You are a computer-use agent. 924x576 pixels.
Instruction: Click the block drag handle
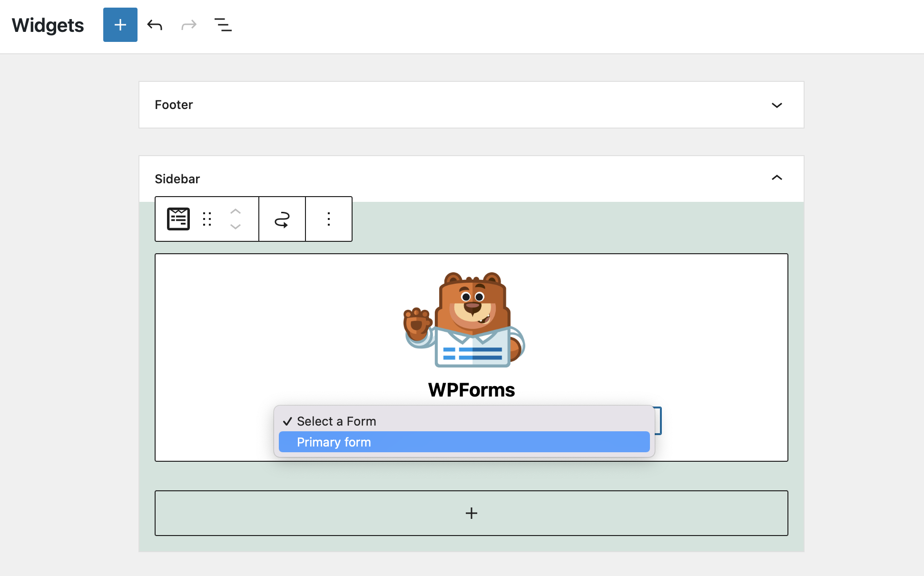pos(207,219)
